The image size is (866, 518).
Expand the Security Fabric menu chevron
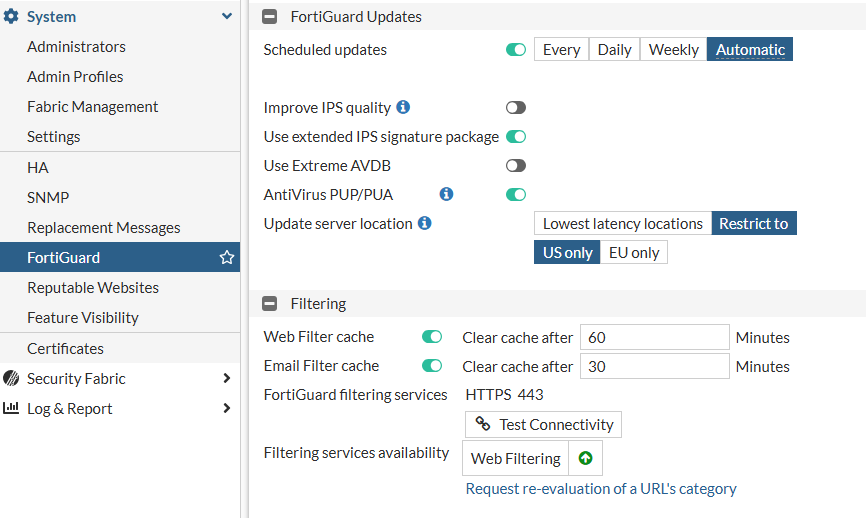coord(227,378)
